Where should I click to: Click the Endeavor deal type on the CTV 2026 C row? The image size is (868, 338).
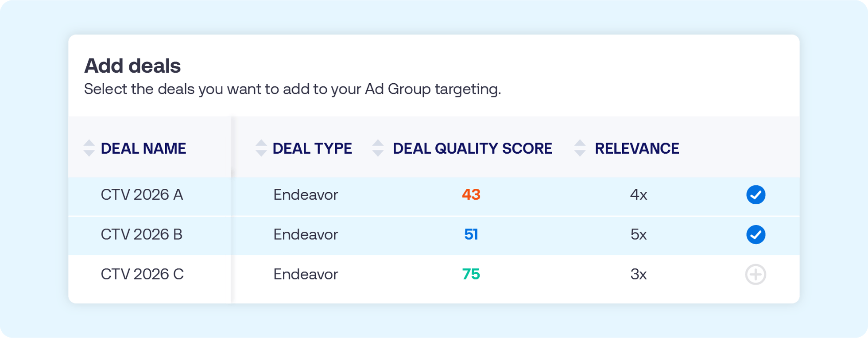pos(306,274)
